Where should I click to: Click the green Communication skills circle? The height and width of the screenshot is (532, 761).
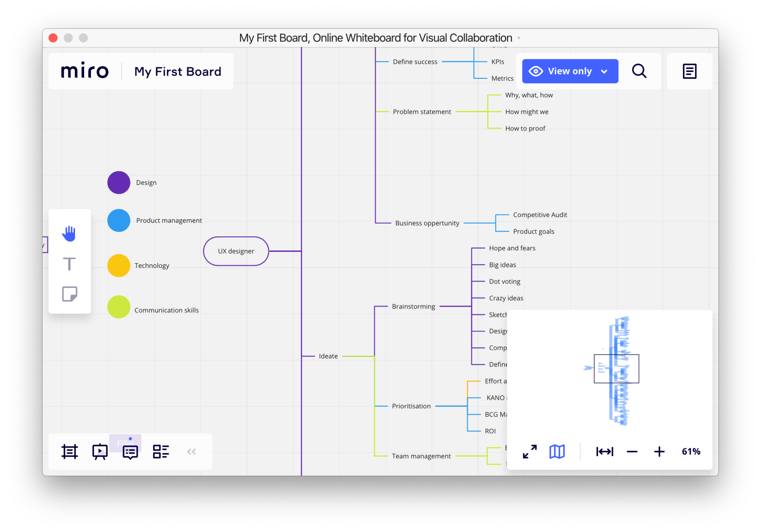(119, 307)
